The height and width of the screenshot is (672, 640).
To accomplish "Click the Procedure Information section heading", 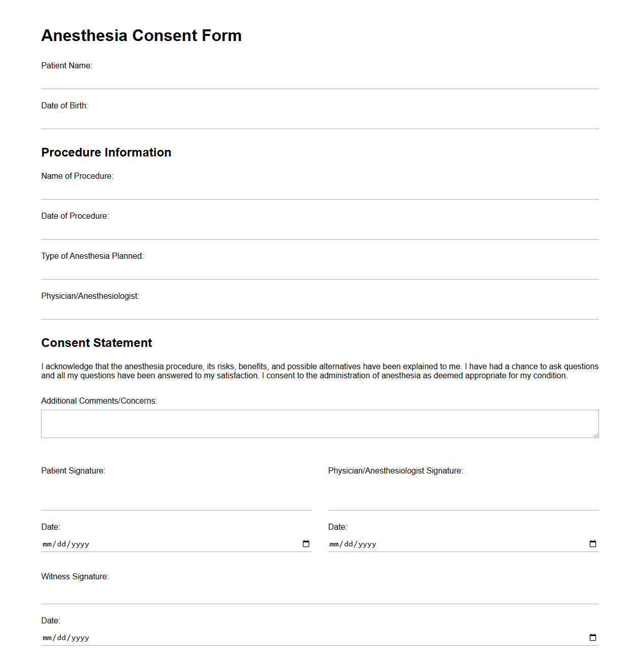I will click(106, 152).
